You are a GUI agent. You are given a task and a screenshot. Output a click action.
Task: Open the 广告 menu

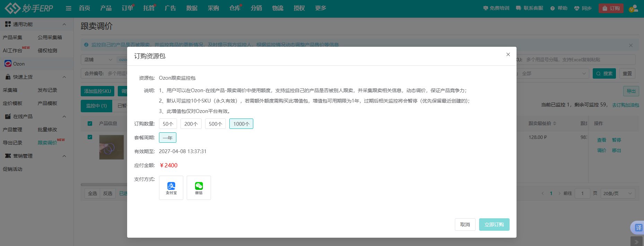170,8
